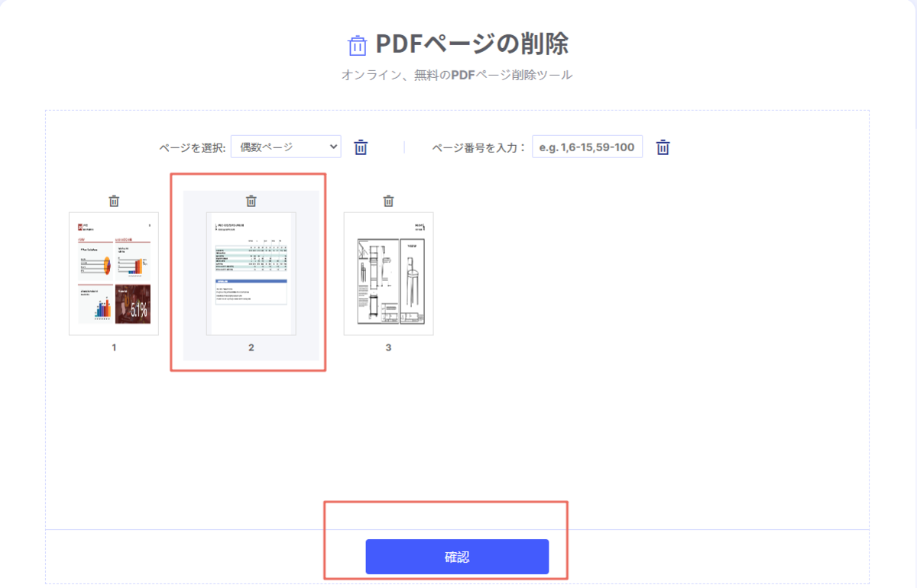Click the e.g. 1,6-15,59-100 placeholder field

[587, 146]
